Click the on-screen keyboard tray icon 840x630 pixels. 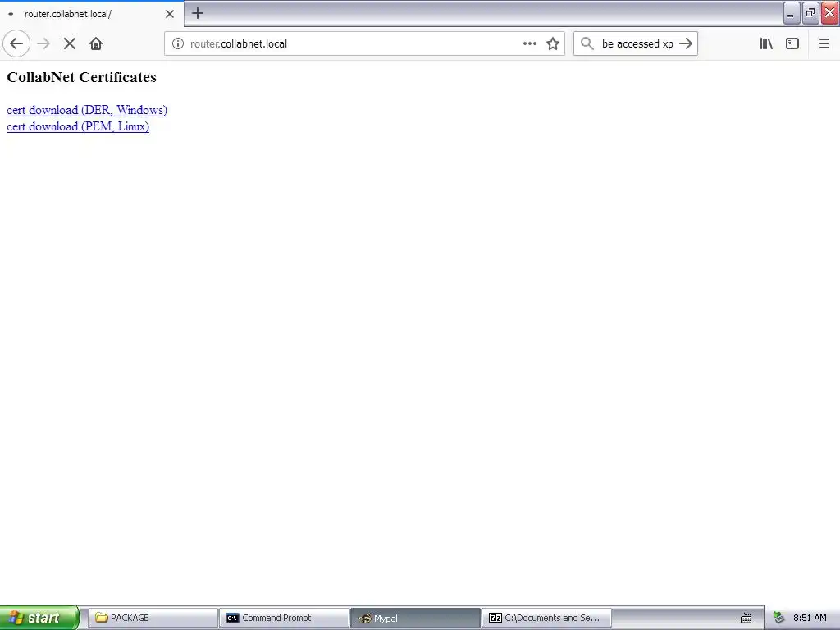[x=746, y=619]
